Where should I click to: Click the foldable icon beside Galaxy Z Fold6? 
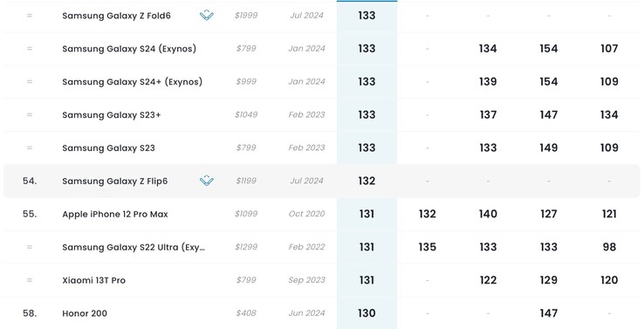pyautogui.click(x=207, y=16)
